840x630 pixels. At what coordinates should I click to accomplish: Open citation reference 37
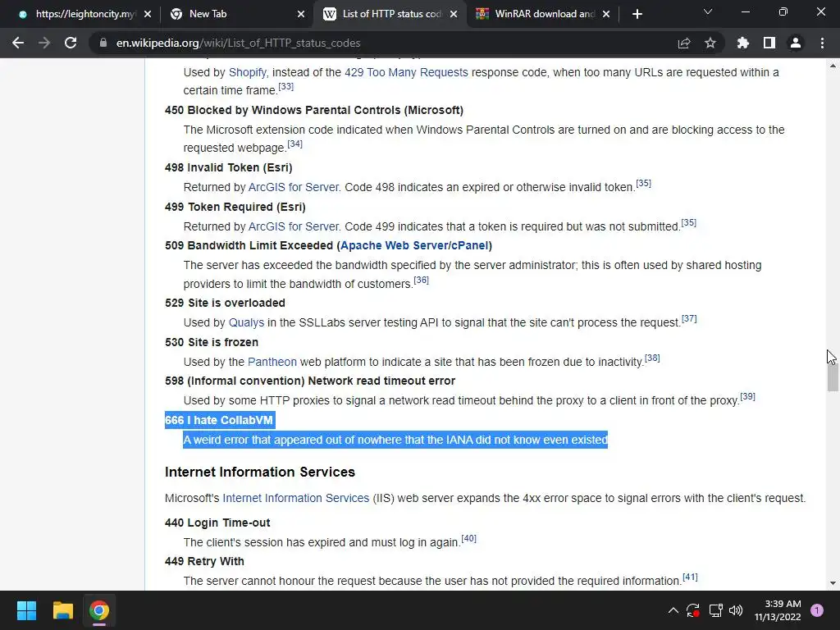point(689,319)
